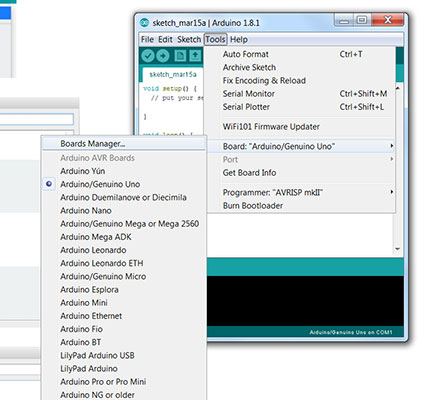
Task: Pick Arduino Fio
Action: coord(124,329)
